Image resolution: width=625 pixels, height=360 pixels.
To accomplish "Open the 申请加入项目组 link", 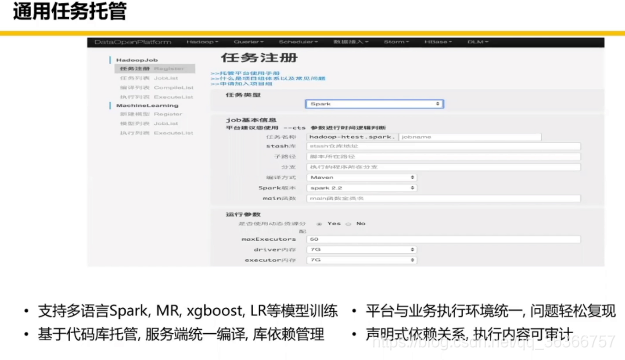I will click(242, 84).
